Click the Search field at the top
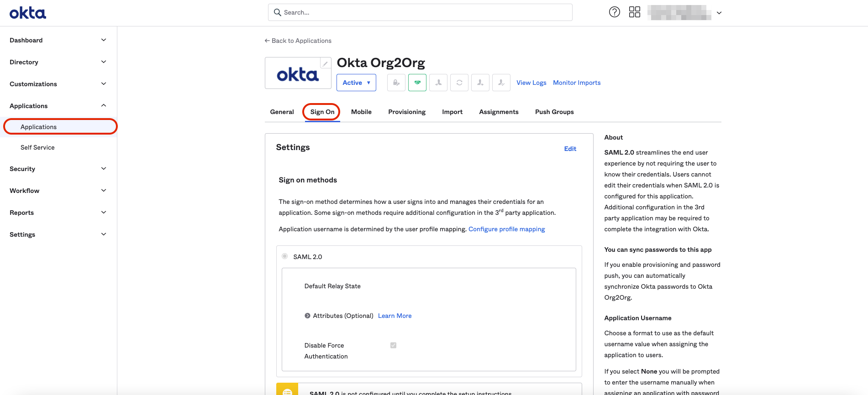The height and width of the screenshot is (395, 868). coord(420,12)
